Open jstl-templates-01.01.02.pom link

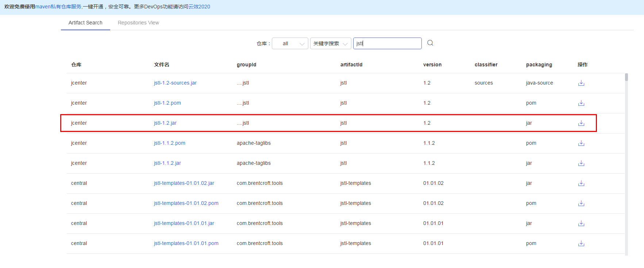click(x=186, y=203)
